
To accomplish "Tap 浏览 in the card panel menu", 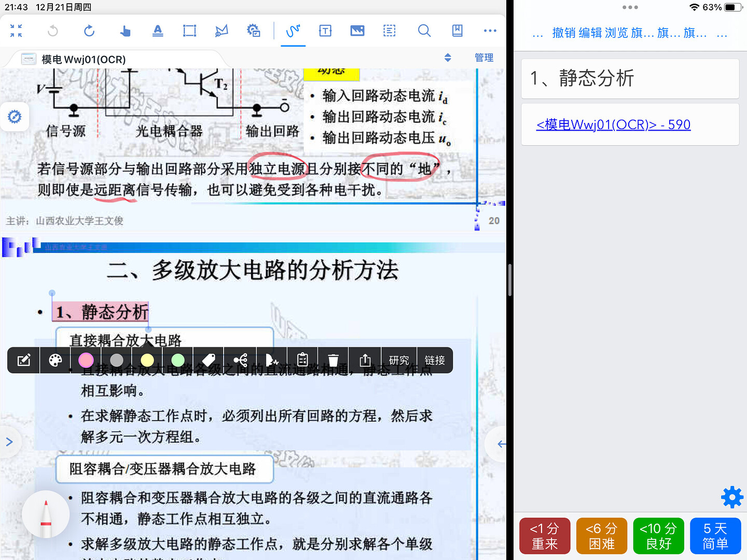I will click(x=616, y=33).
